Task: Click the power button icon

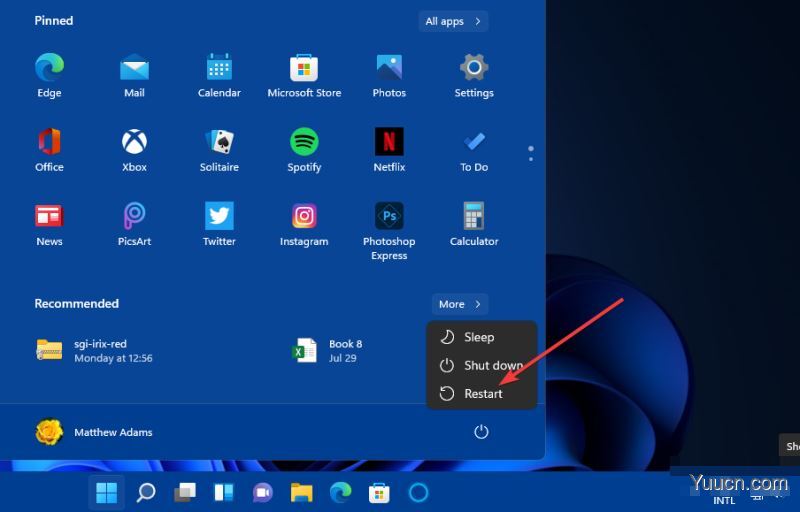Action: (481, 432)
